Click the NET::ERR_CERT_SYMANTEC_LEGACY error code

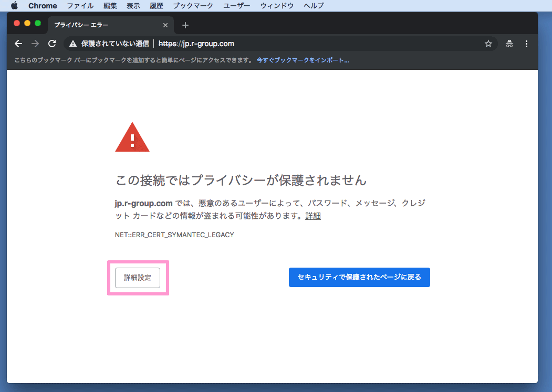click(x=174, y=235)
